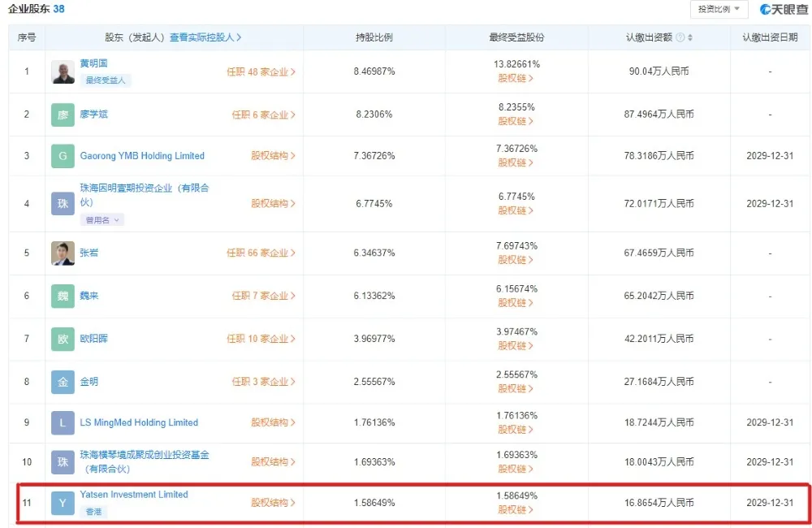
Task: Open 股权链 under 3.97467%
Action: coord(516,346)
